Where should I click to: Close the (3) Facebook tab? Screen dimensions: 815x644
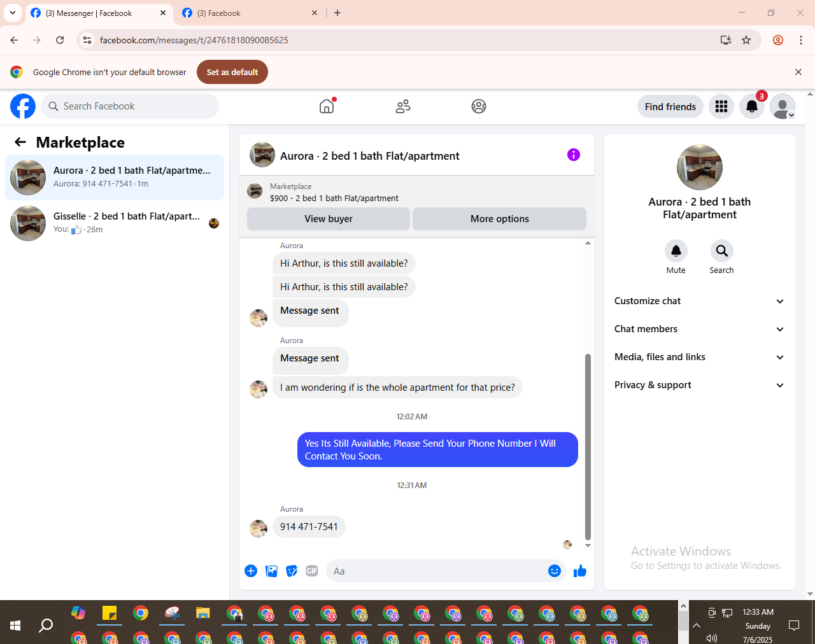[x=315, y=13]
